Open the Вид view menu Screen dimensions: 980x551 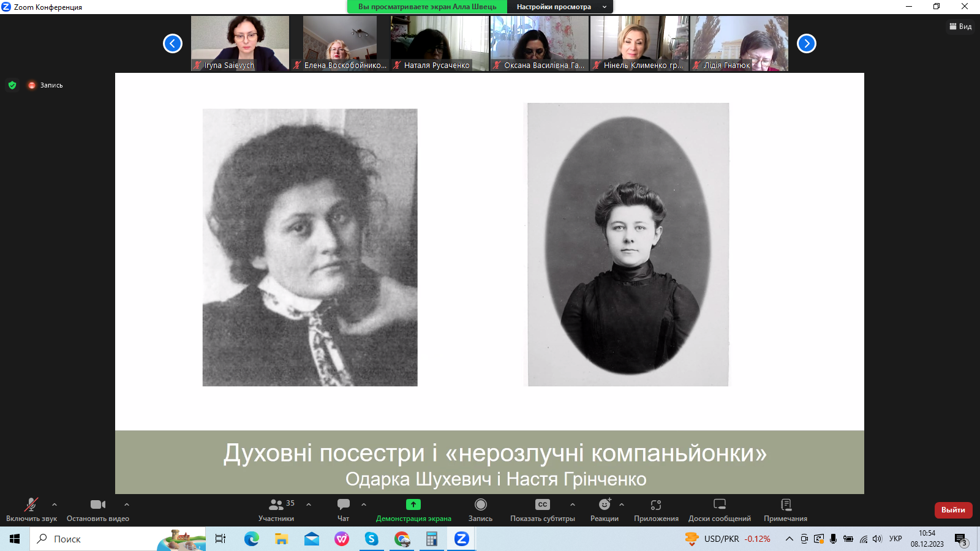click(x=960, y=26)
